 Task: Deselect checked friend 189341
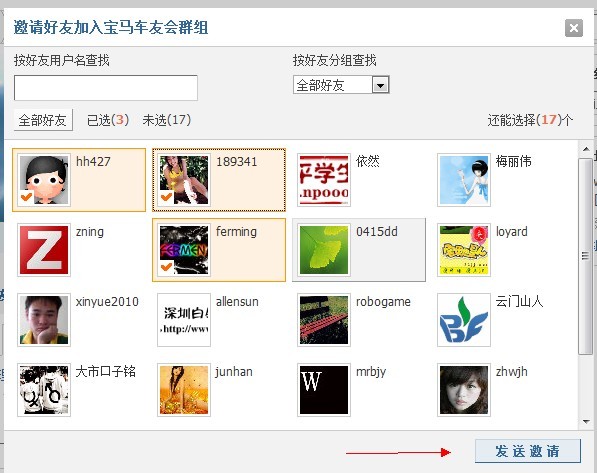(219, 180)
